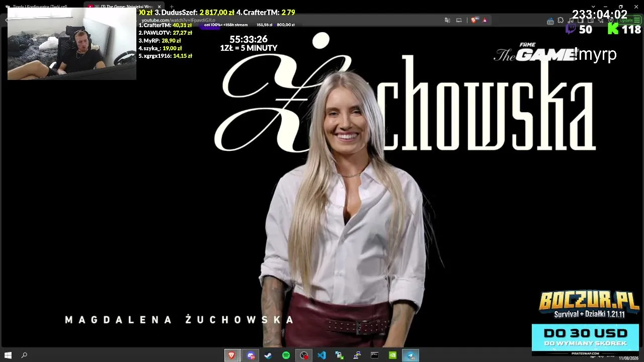Open Spotify from the taskbar
This screenshot has height=362, width=644.
point(286,355)
